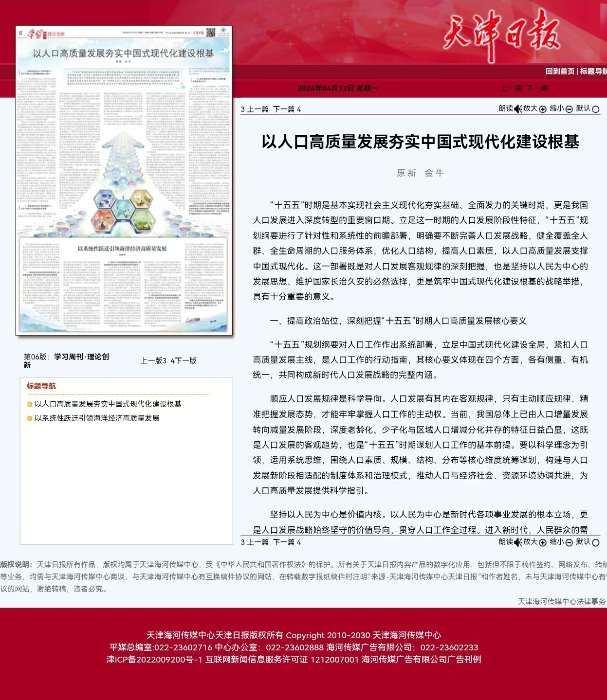Click the speaker icon beneath the article text
The image size is (607, 700).
coord(518,542)
